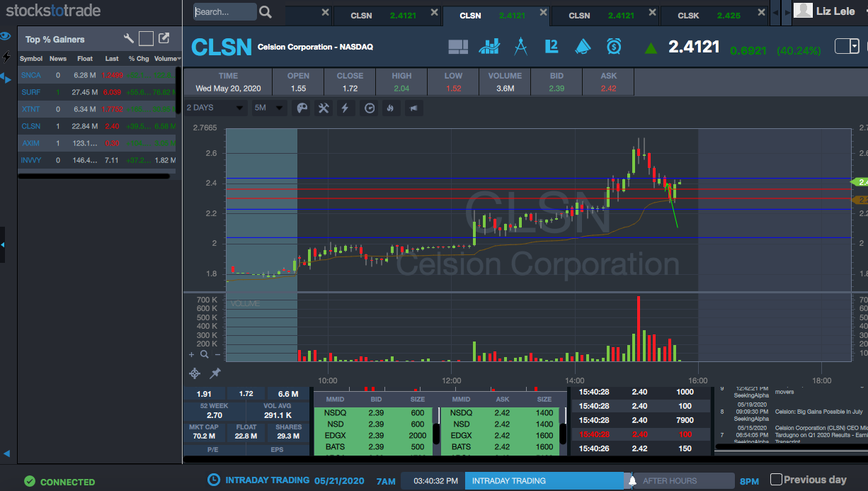Close the blank tab left of CLSN
Image resolution: width=868 pixels, height=491 pixels.
coord(325,13)
